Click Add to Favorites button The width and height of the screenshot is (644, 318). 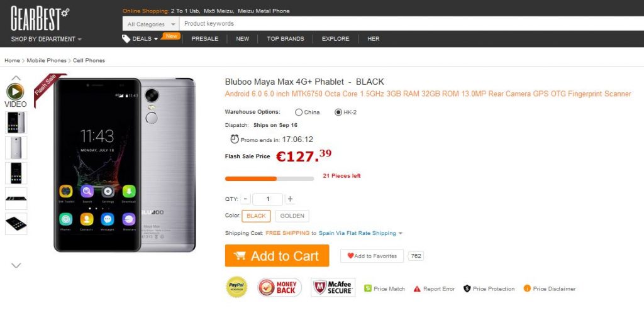click(x=372, y=256)
